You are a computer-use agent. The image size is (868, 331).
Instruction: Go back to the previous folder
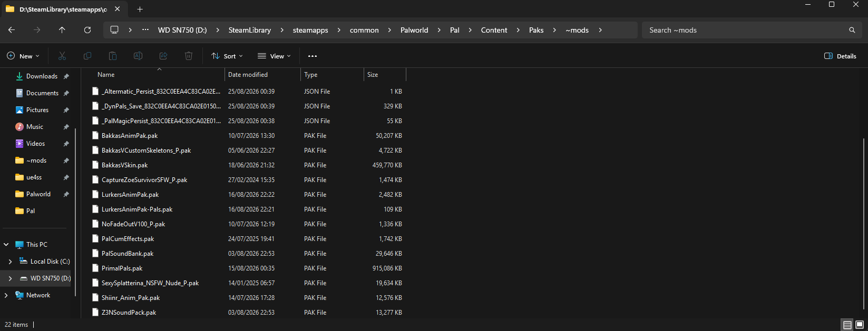(12, 30)
